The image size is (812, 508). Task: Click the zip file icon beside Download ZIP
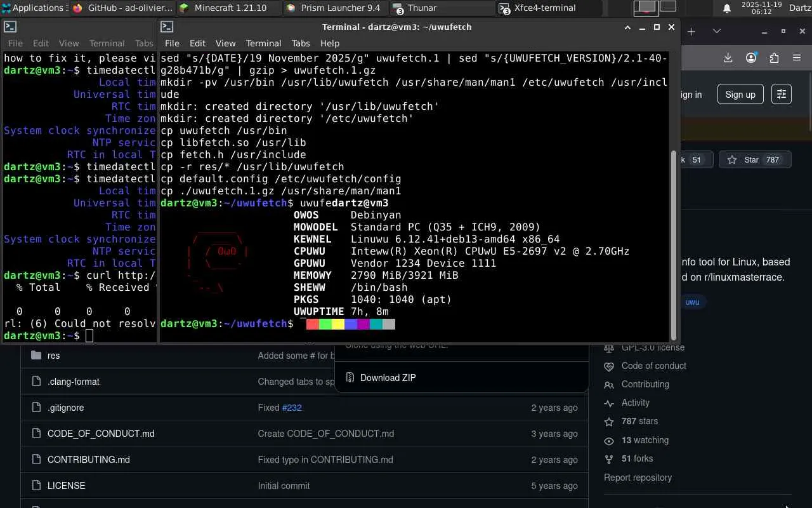(350, 378)
